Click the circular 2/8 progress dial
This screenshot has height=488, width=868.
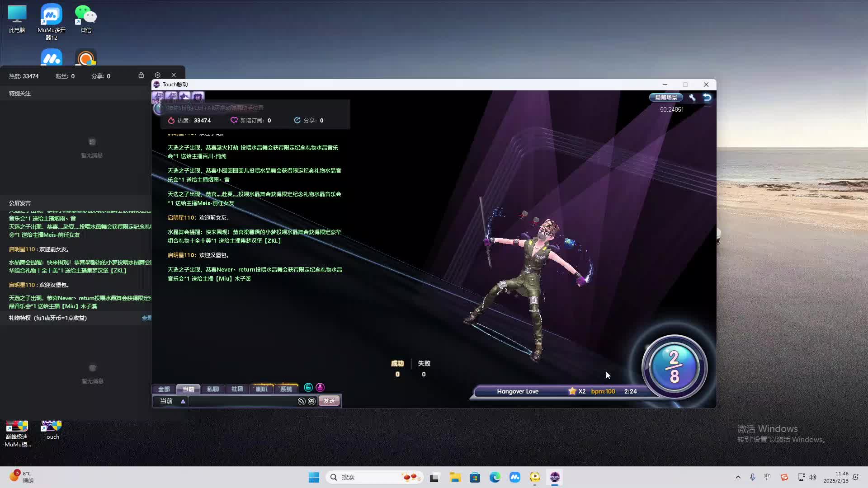674,367
